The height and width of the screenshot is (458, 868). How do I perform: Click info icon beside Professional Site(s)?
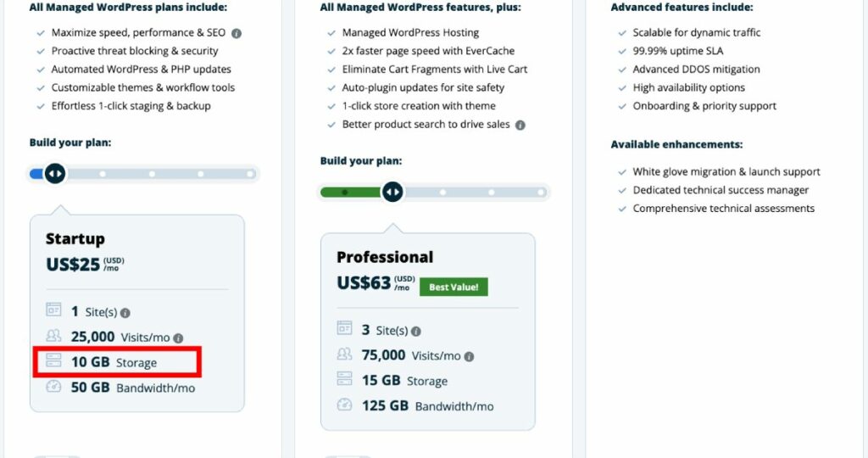pos(416,332)
